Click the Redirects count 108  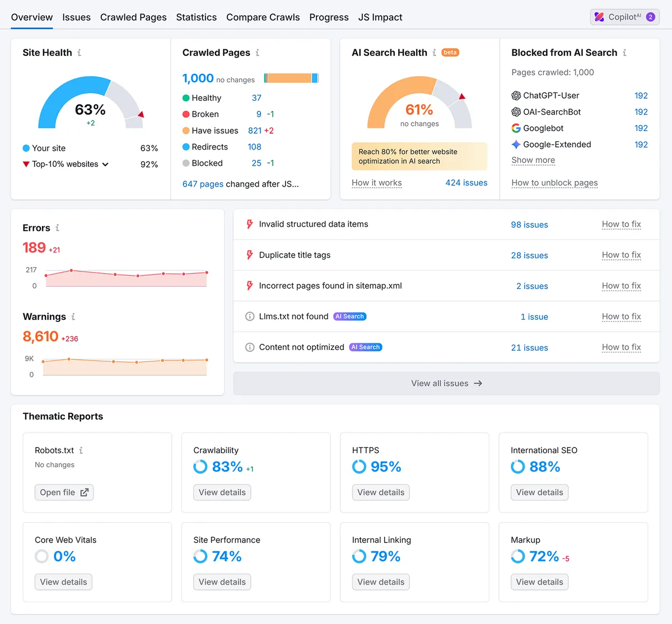255,147
